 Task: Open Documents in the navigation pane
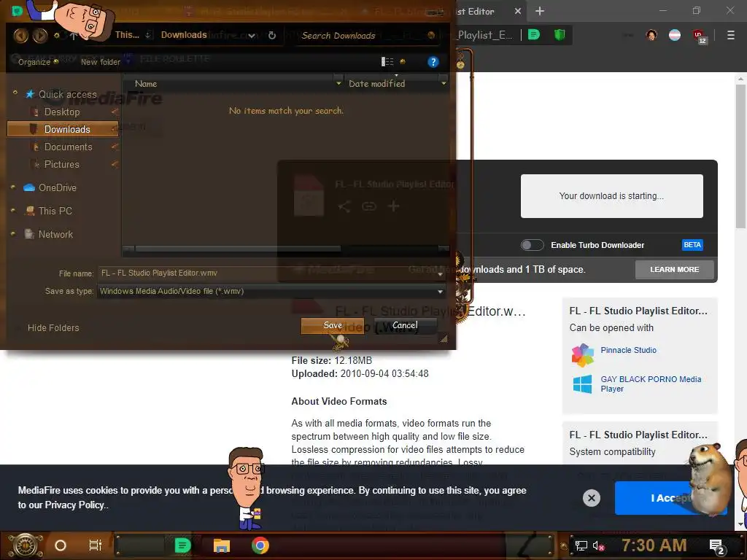pyautogui.click(x=68, y=147)
